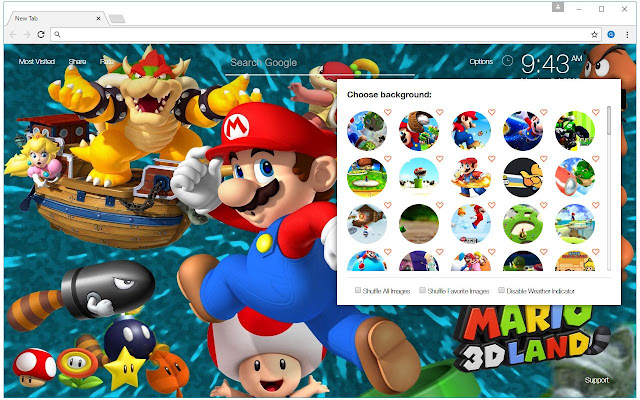640x400 pixels.
Task: Click the profile avatar icon in title bar
Action: pyautogui.click(x=558, y=7)
